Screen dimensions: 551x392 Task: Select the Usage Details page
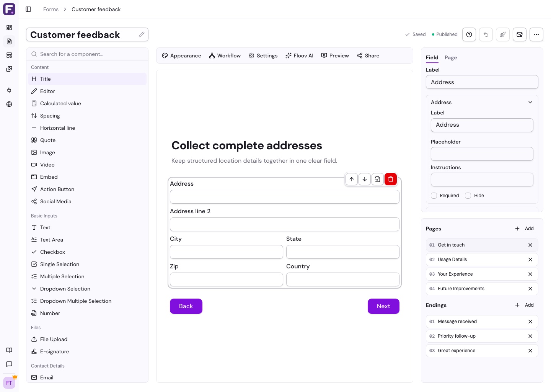[x=482, y=260]
